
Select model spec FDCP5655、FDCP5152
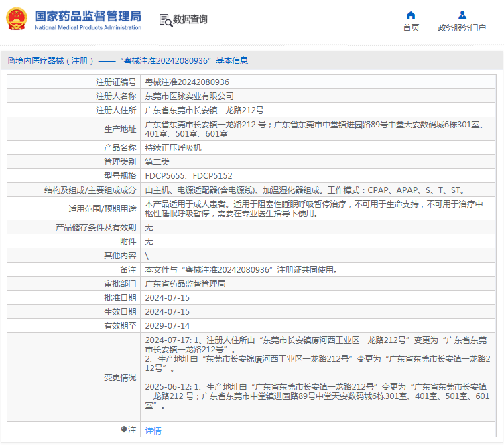(189, 176)
